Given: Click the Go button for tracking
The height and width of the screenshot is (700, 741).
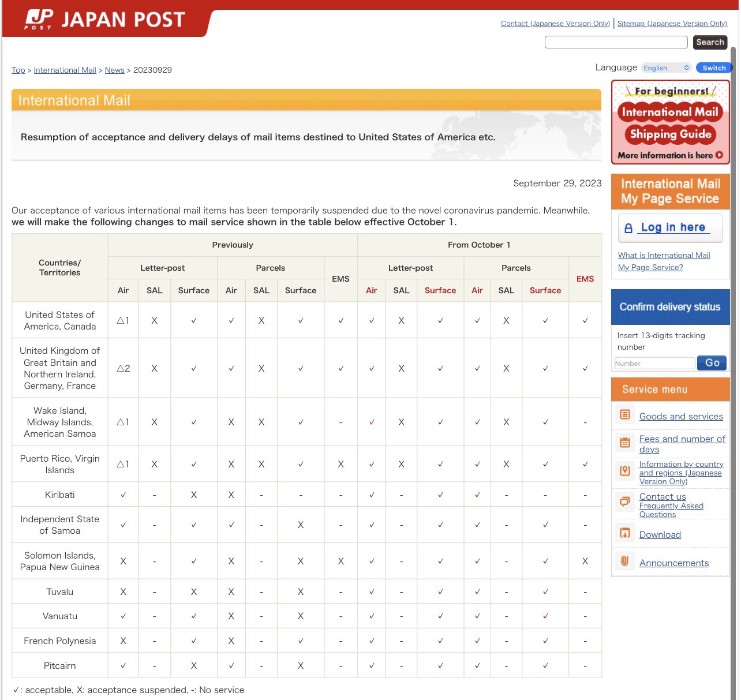Looking at the screenshot, I should click(x=712, y=363).
